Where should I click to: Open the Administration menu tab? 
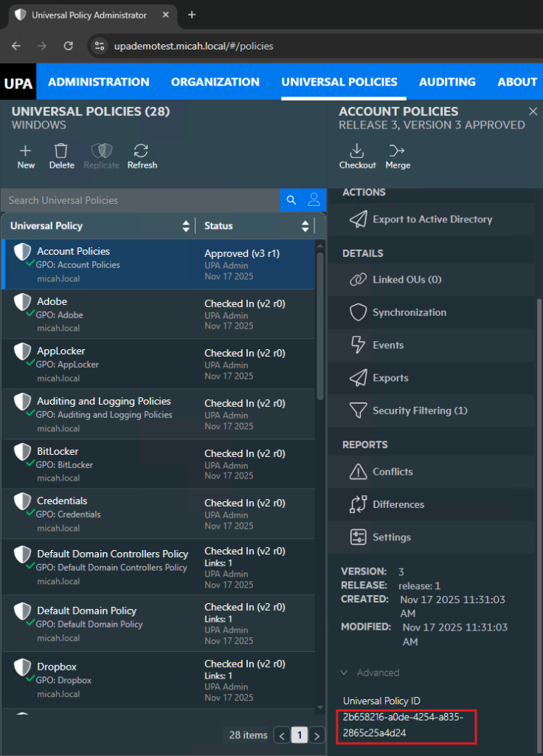(99, 82)
